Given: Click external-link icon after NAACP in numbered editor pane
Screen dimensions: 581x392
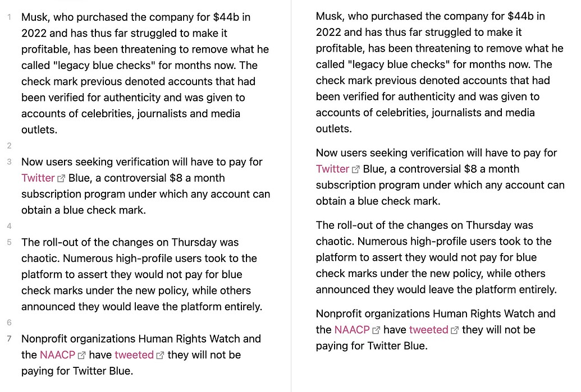Looking at the screenshot, I should (x=82, y=355).
